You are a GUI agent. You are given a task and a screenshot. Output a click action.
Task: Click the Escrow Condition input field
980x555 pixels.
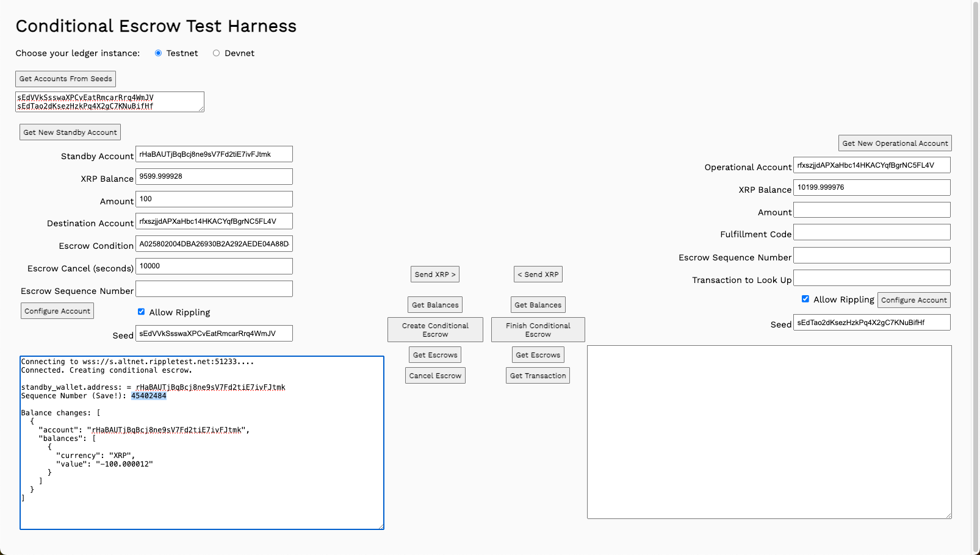[x=214, y=243]
